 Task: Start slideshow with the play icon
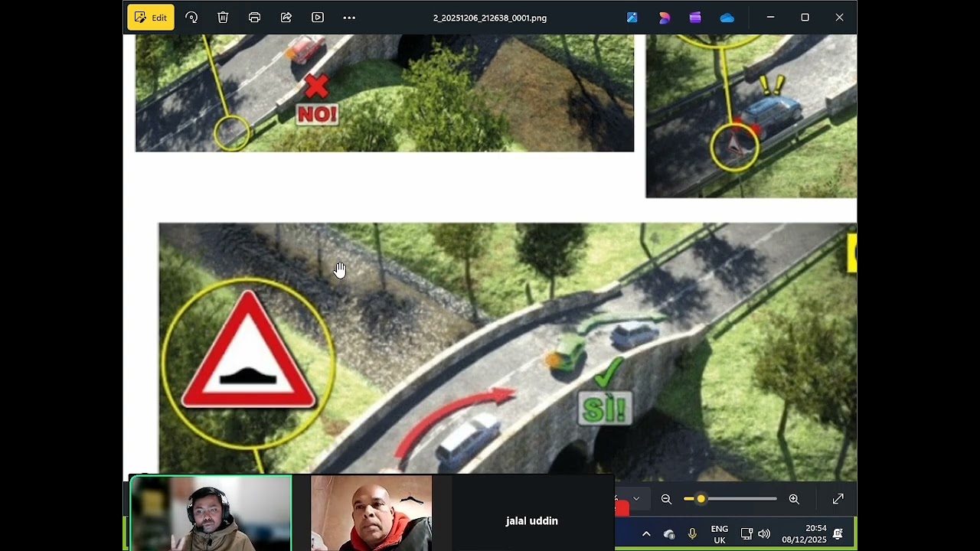tap(318, 18)
